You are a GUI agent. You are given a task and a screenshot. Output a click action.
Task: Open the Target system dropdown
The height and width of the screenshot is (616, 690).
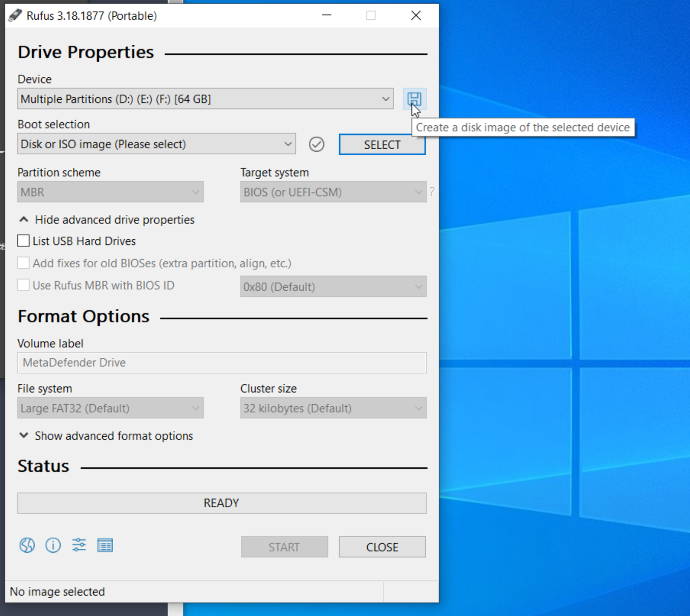pyautogui.click(x=333, y=192)
